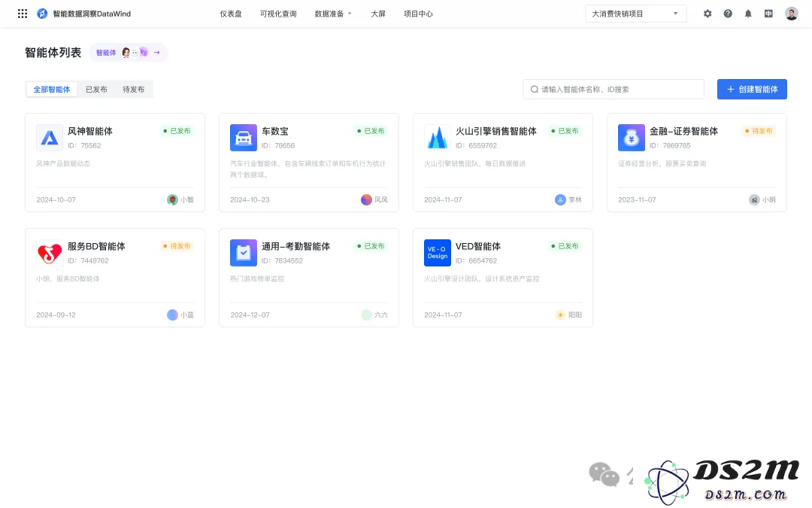Open the 通用-考勤智能体 card title

click(x=295, y=246)
